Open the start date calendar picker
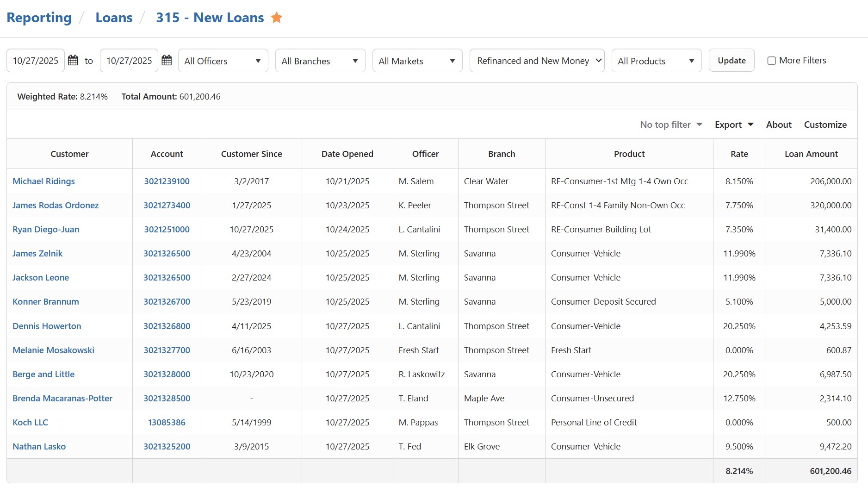 pyautogui.click(x=73, y=60)
